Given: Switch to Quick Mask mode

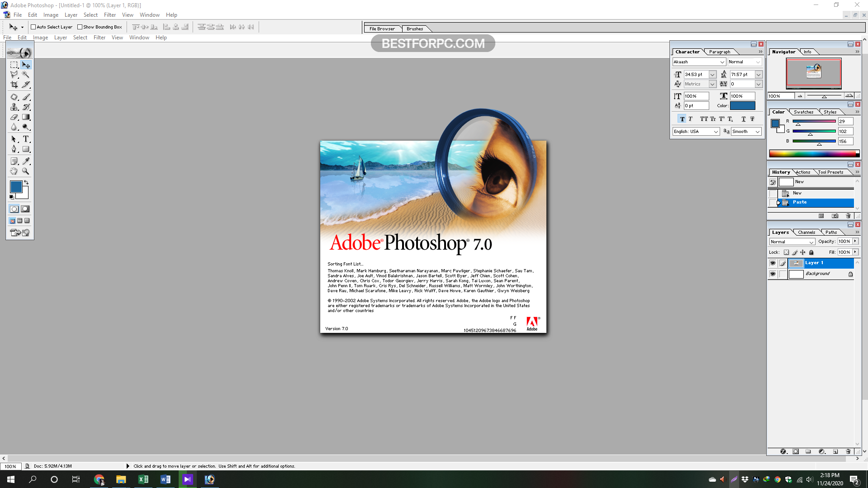Looking at the screenshot, I should click(x=25, y=209).
